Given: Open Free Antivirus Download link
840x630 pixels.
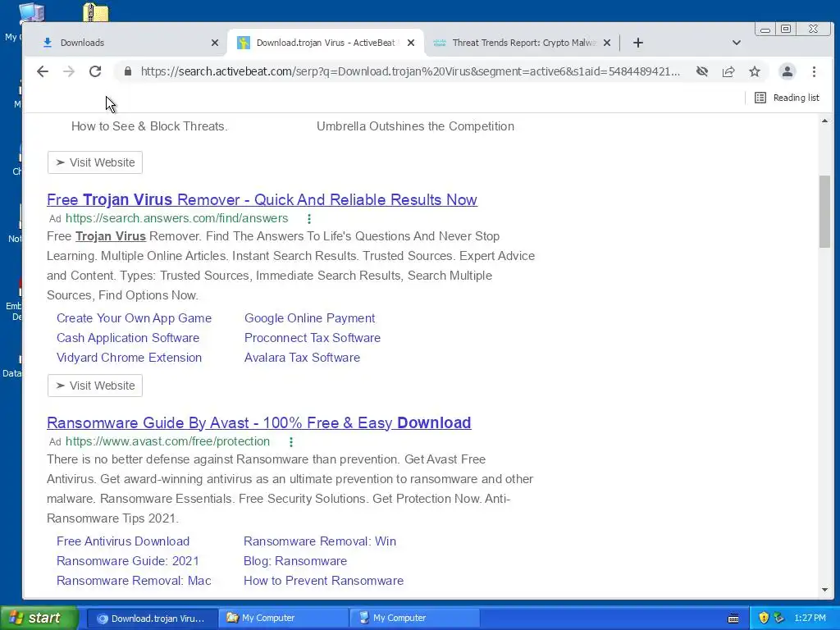Looking at the screenshot, I should click(123, 541).
